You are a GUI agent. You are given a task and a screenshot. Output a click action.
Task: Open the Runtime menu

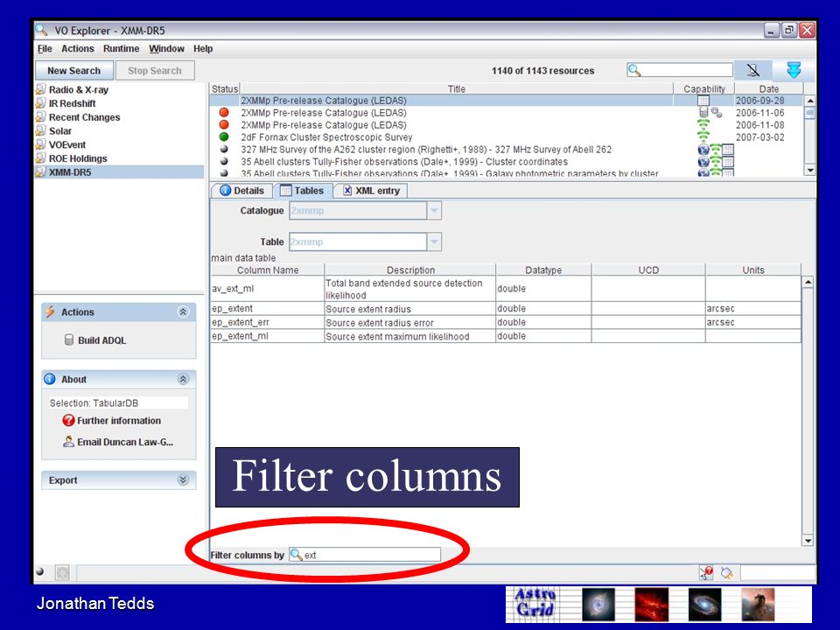tap(121, 49)
